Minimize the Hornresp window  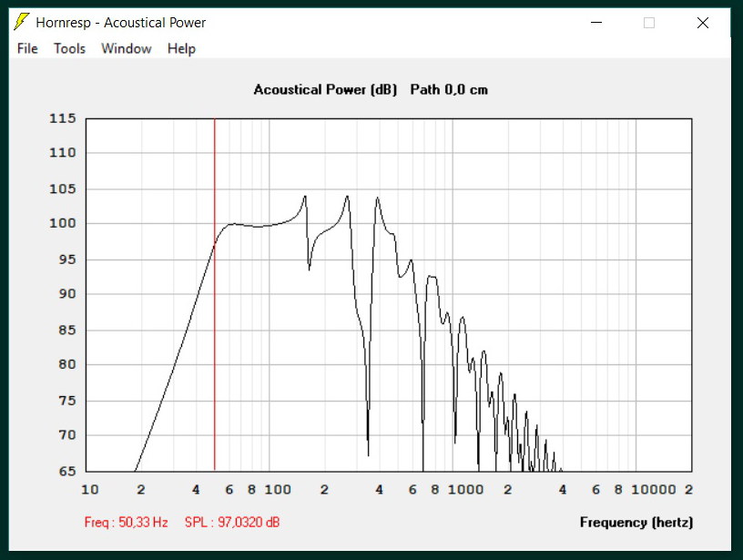(x=596, y=22)
